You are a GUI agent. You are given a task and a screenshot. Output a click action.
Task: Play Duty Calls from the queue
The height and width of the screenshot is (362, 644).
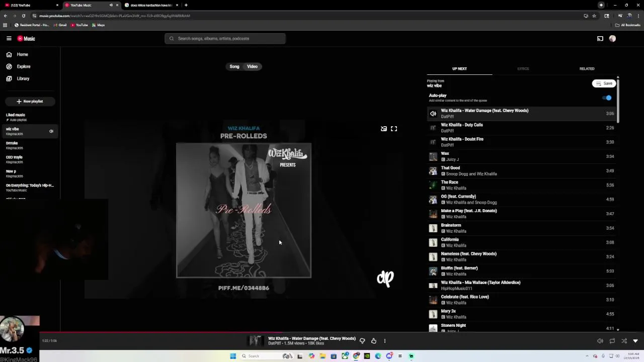pos(521,128)
